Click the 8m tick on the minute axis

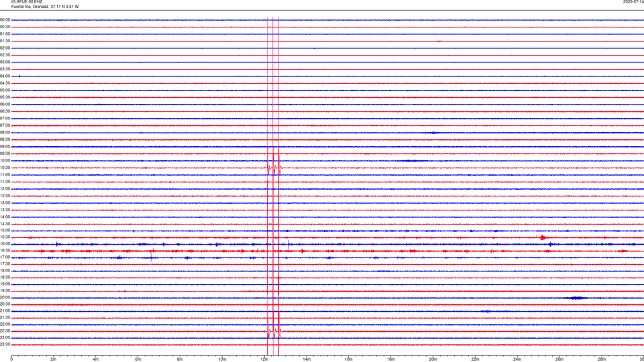coord(180,359)
